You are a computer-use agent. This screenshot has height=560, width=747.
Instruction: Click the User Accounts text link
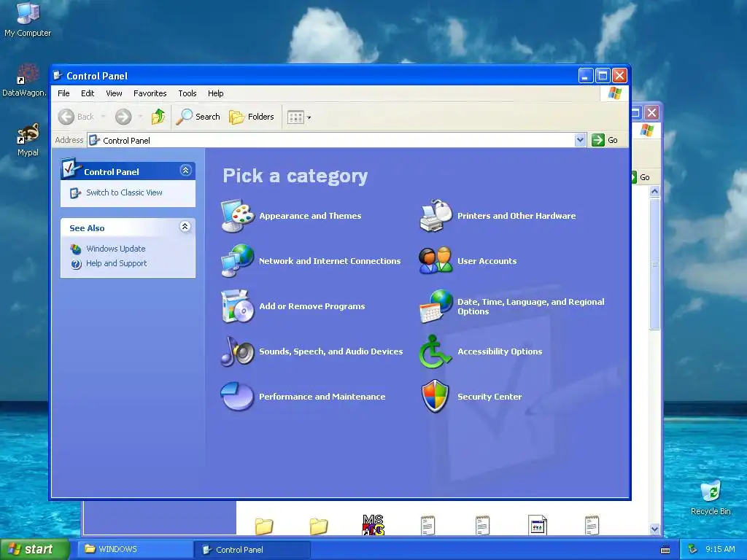pyautogui.click(x=487, y=261)
